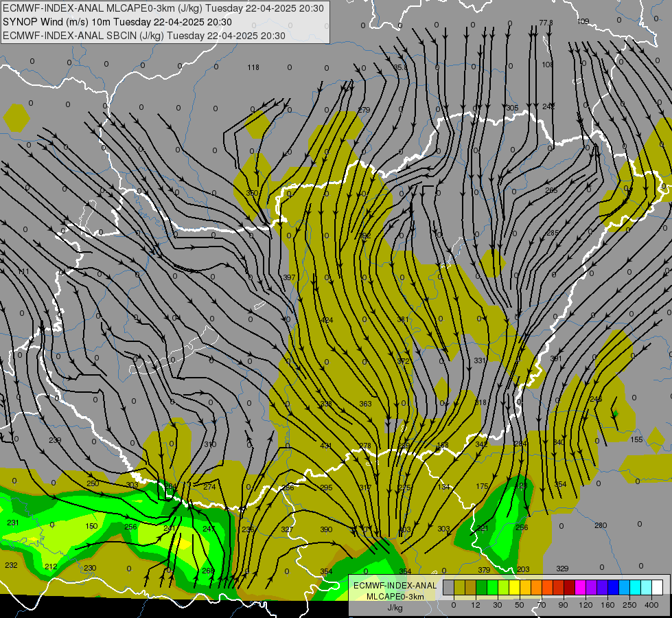Click the brownish-gold legend swatch before 12
The image size is (672, 618).
click(x=471, y=588)
